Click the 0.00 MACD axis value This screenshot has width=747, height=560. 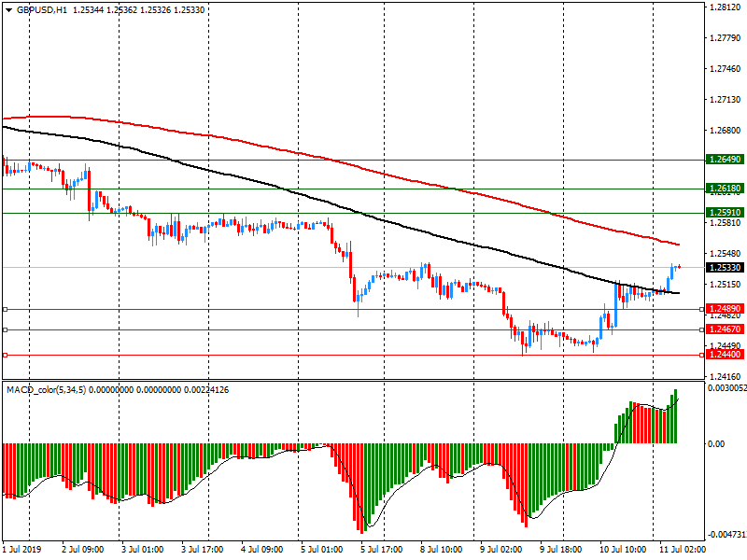click(716, 444)
